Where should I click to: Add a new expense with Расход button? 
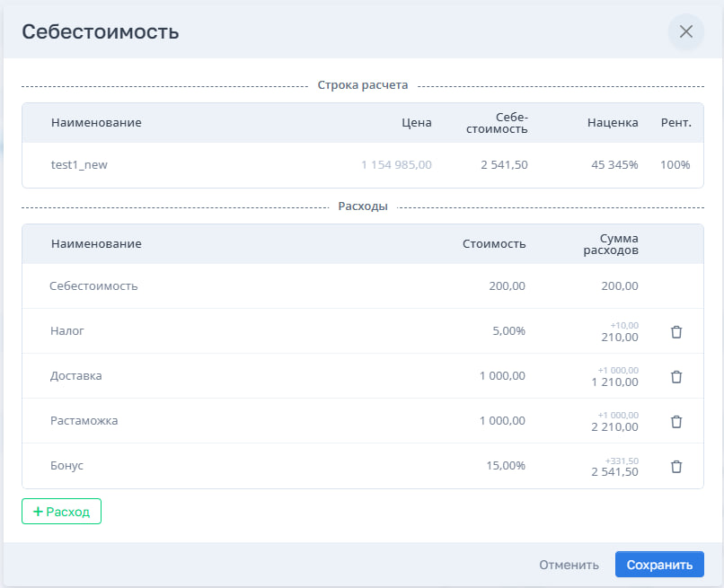coord(61,511)
